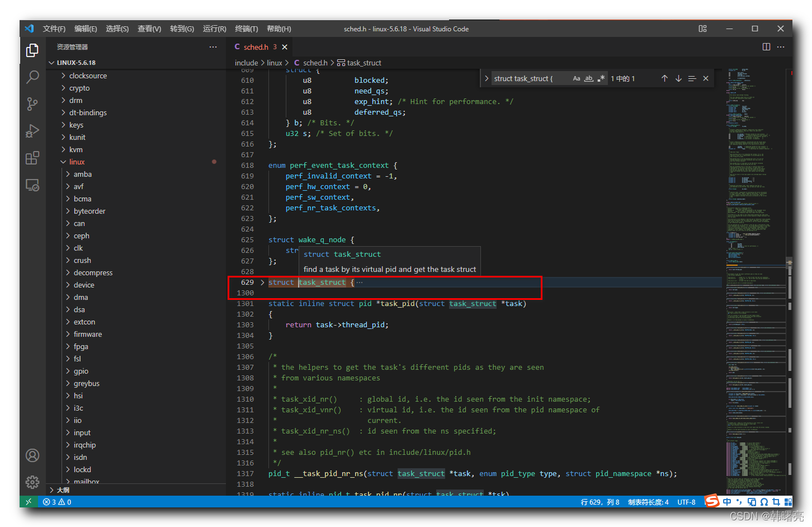Open the Search view in activity bar
812x527 pixels.
32,77
